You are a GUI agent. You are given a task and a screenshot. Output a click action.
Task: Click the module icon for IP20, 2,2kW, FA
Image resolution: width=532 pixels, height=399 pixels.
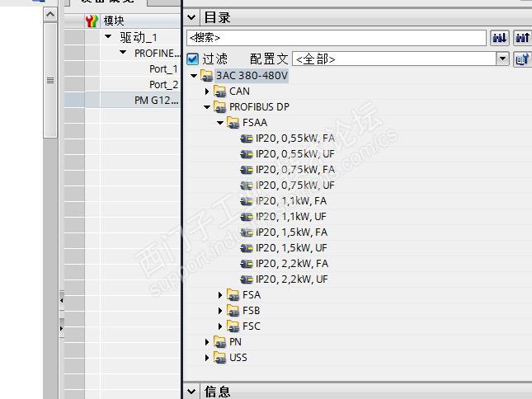pos(247,264)
